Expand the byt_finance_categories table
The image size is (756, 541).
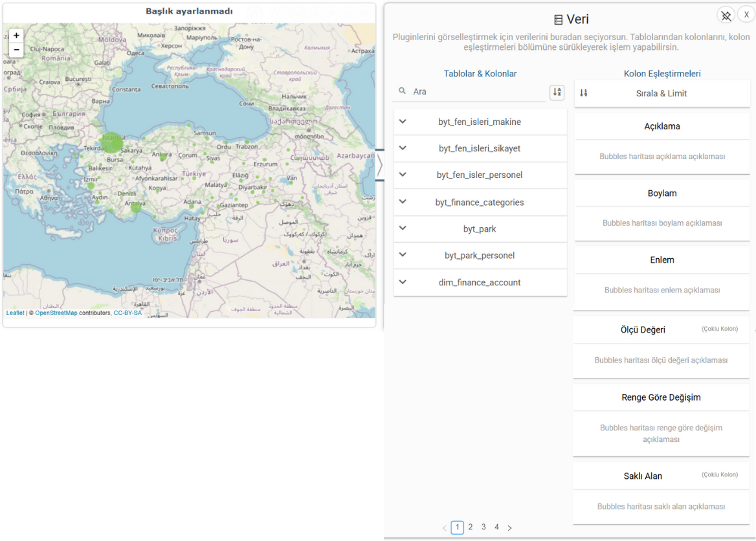[x=403, y=202]
